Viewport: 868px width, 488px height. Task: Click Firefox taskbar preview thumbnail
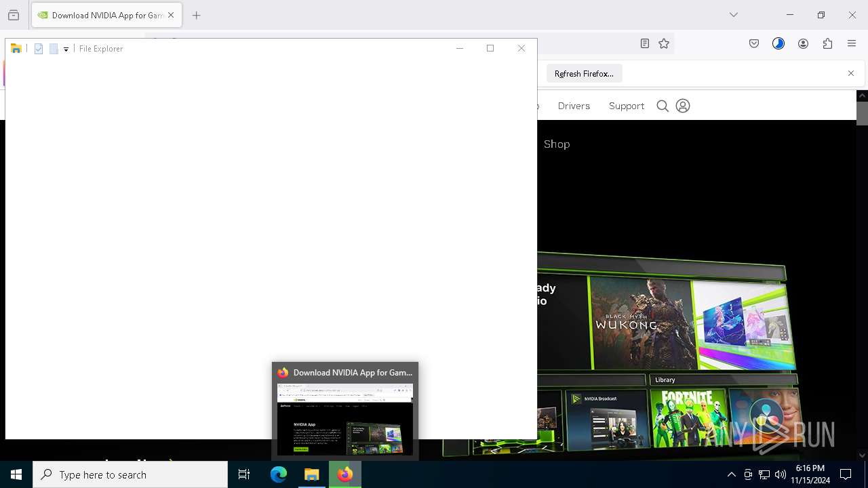(x=345, y=420)
